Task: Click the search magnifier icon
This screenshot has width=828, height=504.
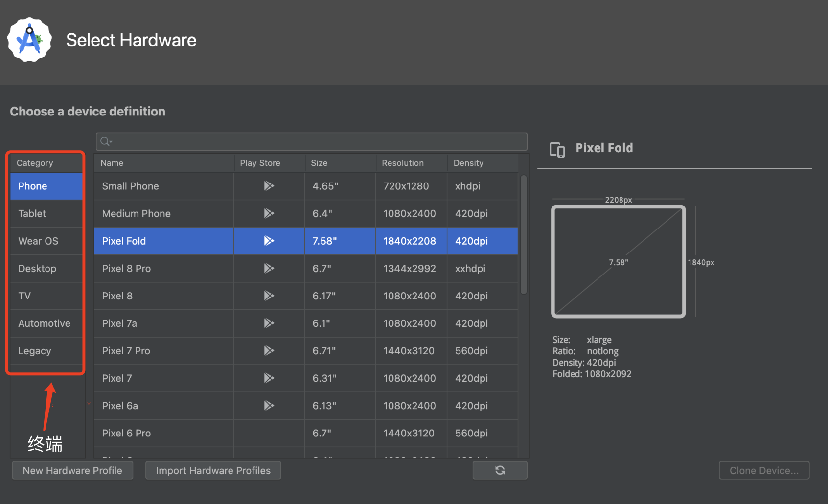Action: (x=106, y=141)
